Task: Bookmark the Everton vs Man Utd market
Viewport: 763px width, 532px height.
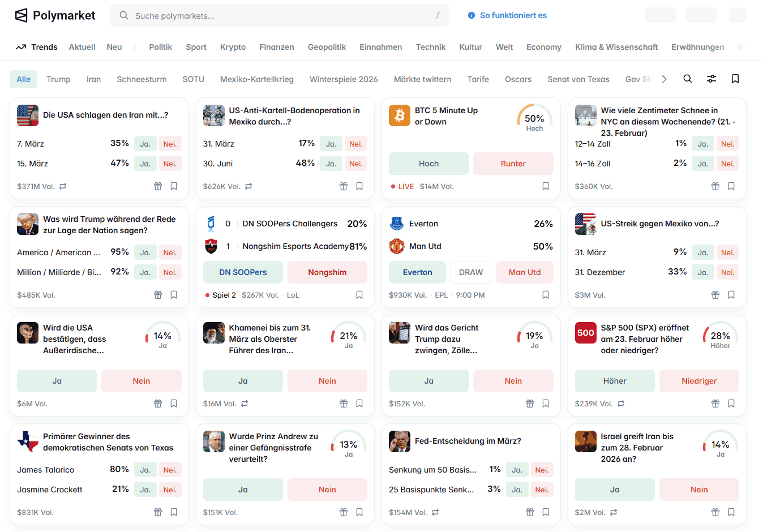Action: (546, 295)
